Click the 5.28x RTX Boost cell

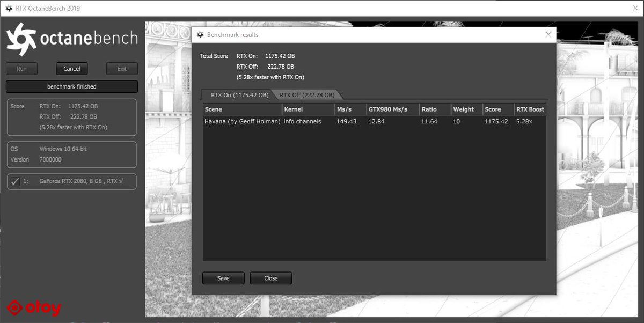(524, 121)
